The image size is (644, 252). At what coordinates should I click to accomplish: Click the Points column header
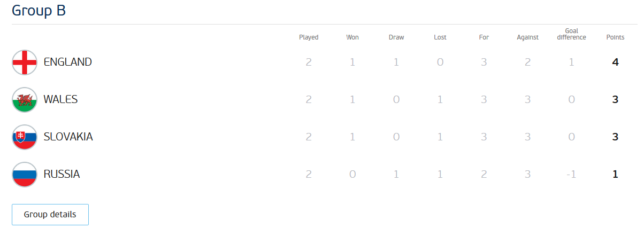pos(615,37)
